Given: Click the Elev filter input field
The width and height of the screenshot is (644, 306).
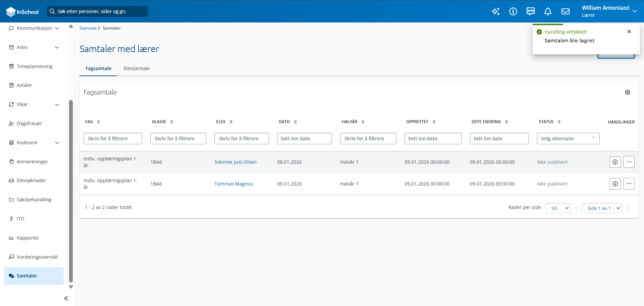Looking at the screenshot, I should click(241, 139).
